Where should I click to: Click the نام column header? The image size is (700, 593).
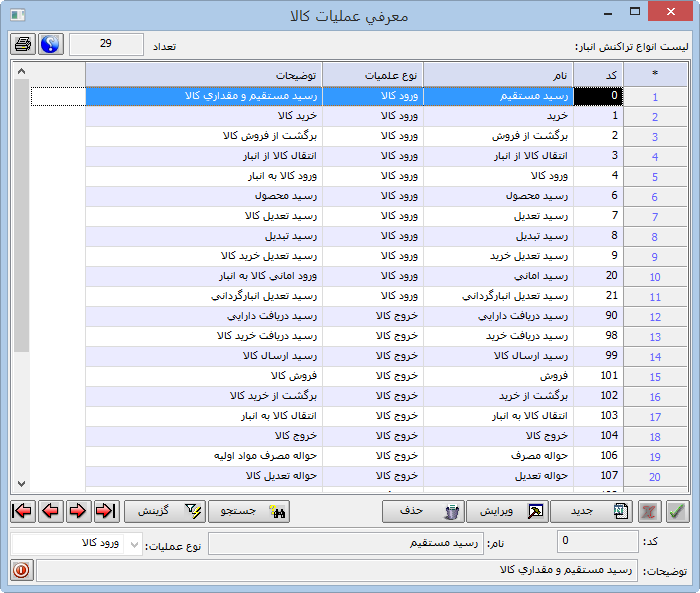pos(498,75)
